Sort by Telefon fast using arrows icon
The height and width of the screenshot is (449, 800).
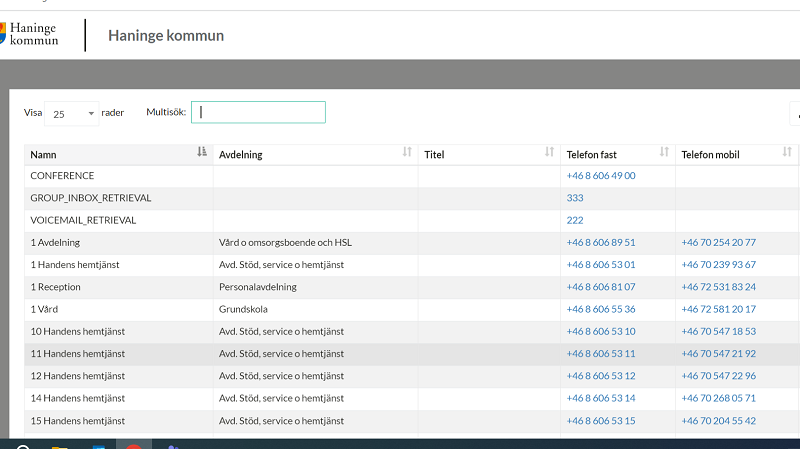coord(664,153)
